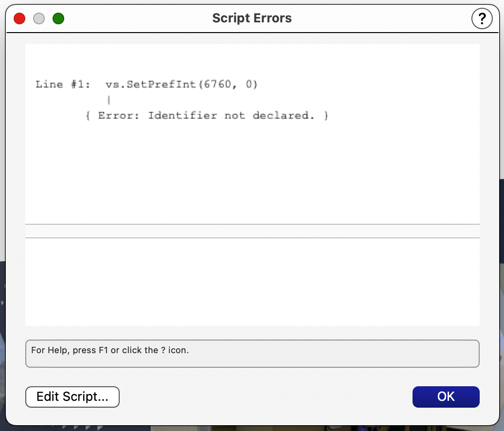The image size is (504, 431).
Task: Click the 'Error:' word in the message
Action: [119, 116]
